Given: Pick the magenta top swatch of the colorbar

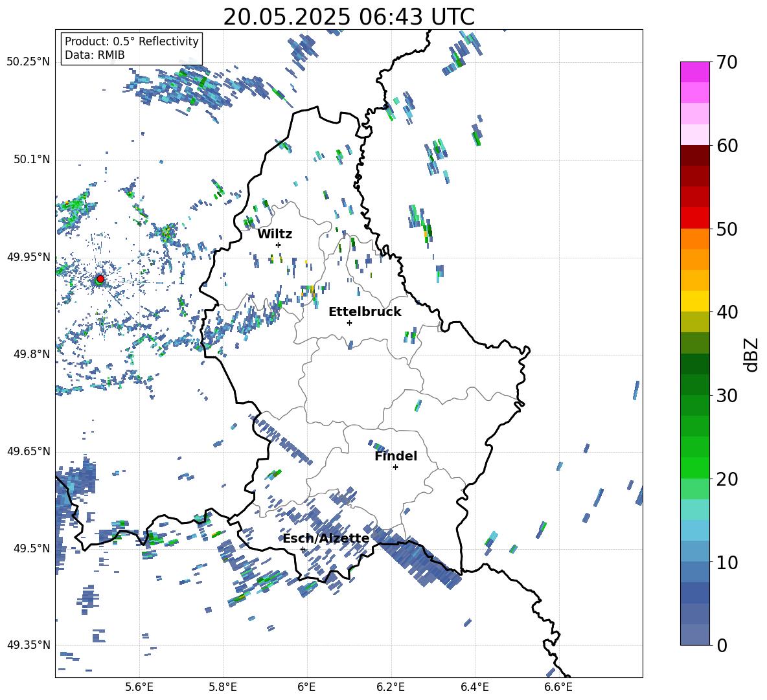Looking at the screenshot, I should click(x=694, y=72).
